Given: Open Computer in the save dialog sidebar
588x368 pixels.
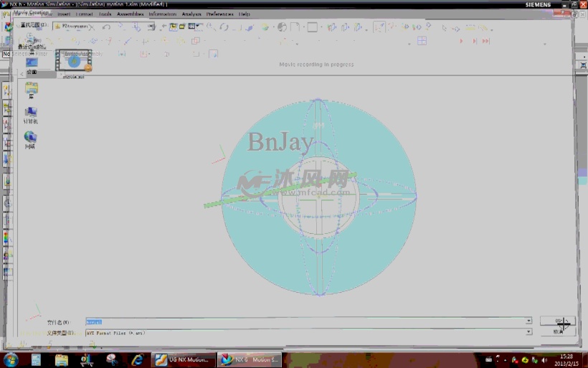Looking at the screenshot, I should coord(30,113).
